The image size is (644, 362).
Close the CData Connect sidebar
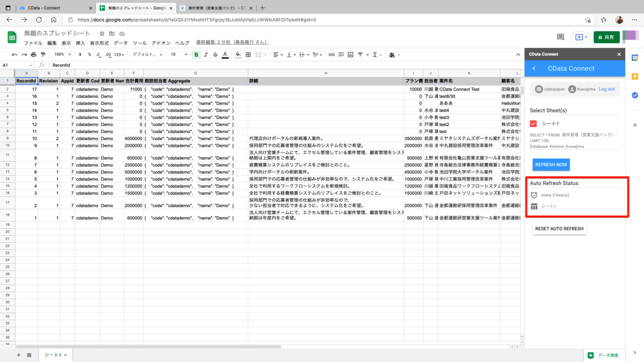(619, 54)
